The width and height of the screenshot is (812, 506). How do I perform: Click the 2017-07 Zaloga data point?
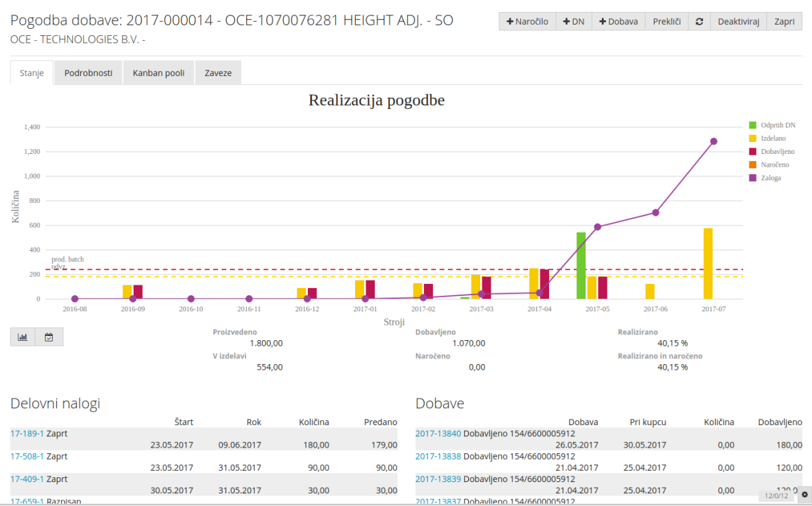coord(714,141)
